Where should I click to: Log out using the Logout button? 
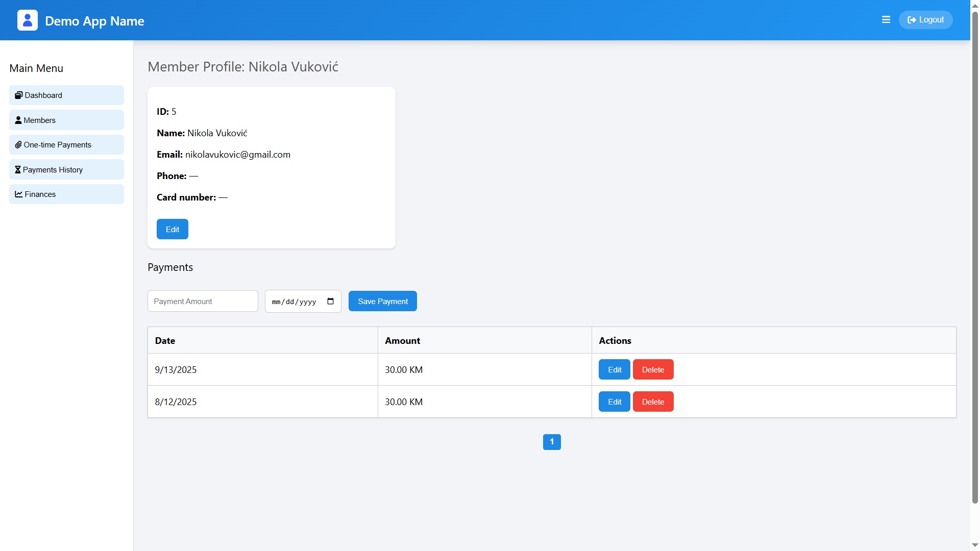coord(925,20)
